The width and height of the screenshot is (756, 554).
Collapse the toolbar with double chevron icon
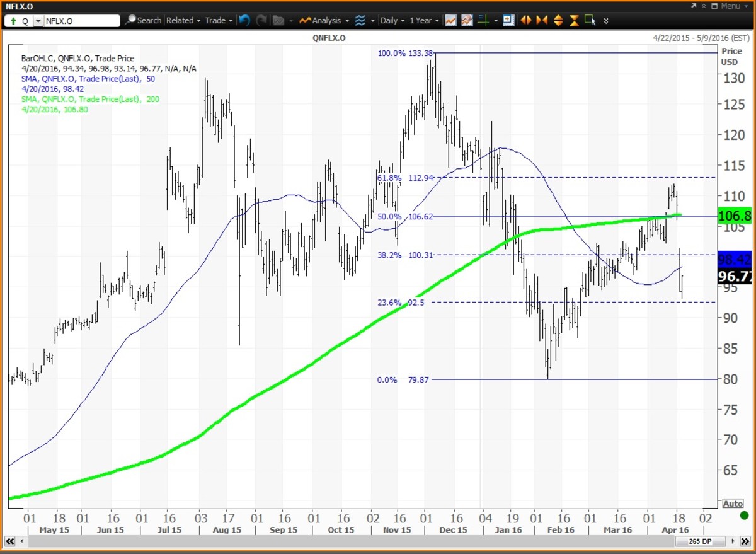[606, 21]
